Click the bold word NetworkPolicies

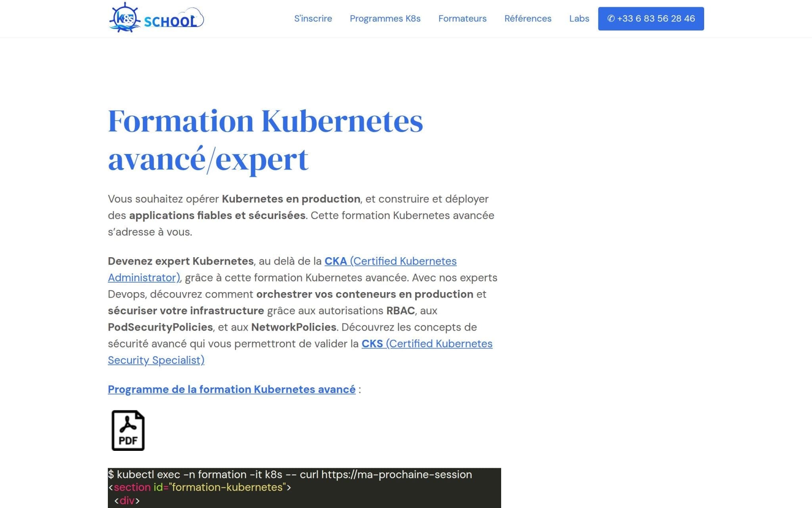[294, 327]
